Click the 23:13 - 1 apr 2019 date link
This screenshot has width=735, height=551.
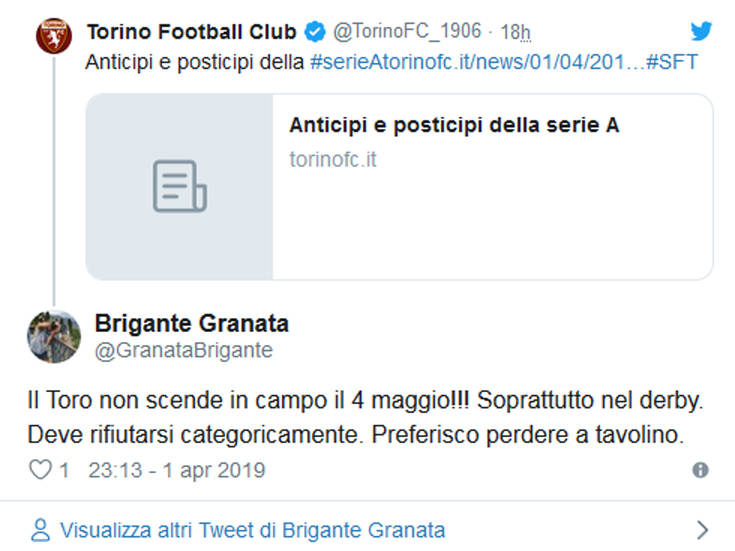(177, 469)
